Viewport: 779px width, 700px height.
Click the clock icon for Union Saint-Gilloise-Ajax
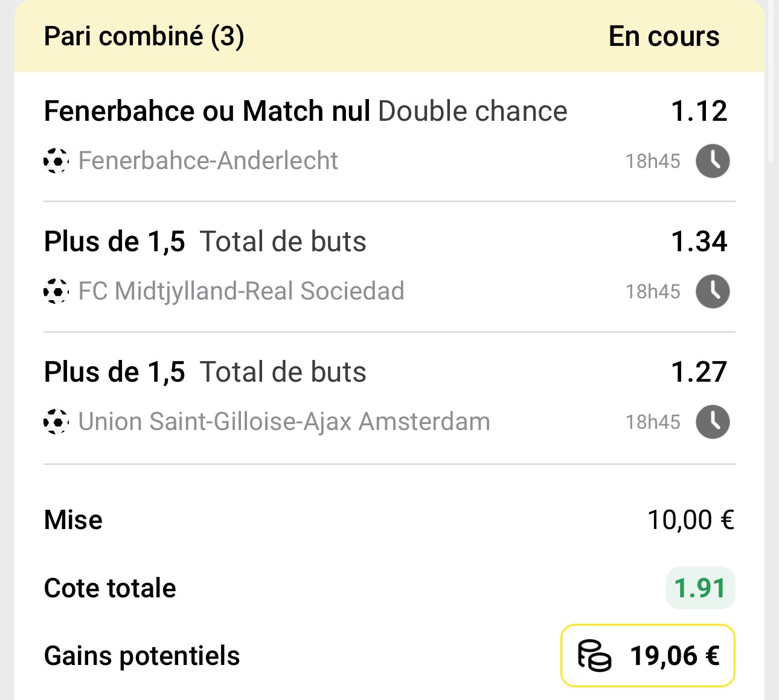[x=713, y=422]
